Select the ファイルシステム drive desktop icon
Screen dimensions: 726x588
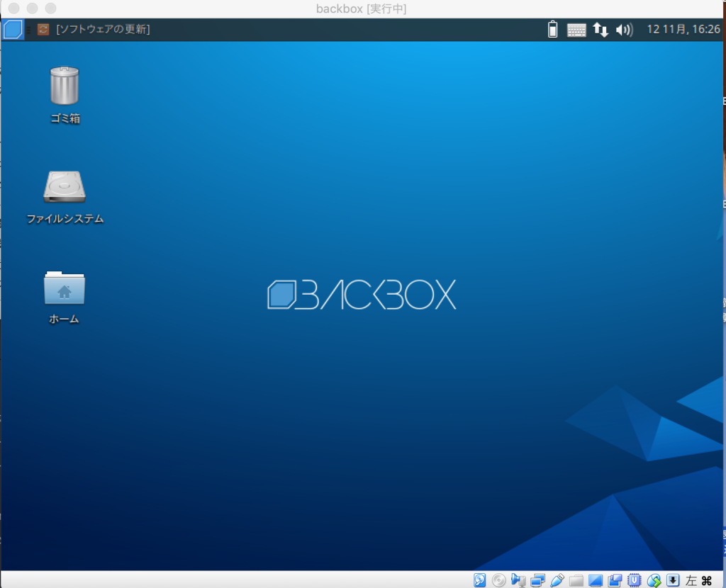(x=65, y=187)
